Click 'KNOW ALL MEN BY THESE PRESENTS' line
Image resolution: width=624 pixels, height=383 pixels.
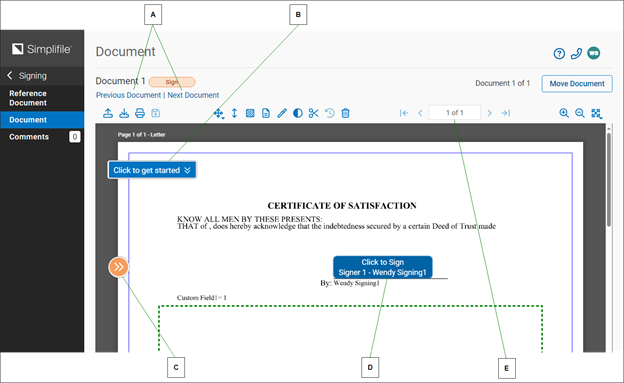coord(250,219)
